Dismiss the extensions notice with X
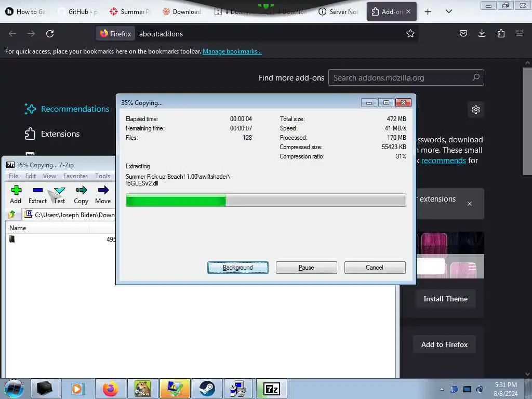532x399 pixels. point(470,204)
